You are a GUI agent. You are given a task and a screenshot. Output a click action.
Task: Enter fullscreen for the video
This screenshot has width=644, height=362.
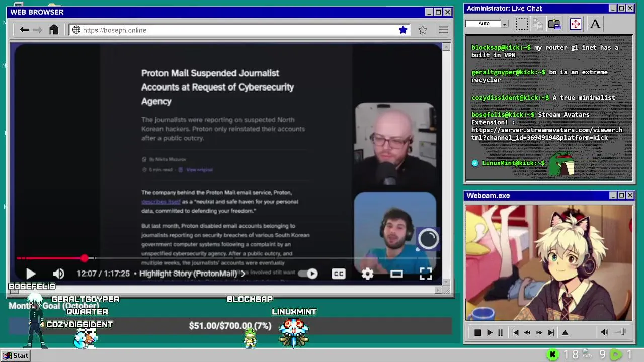[x=426, y=274]
